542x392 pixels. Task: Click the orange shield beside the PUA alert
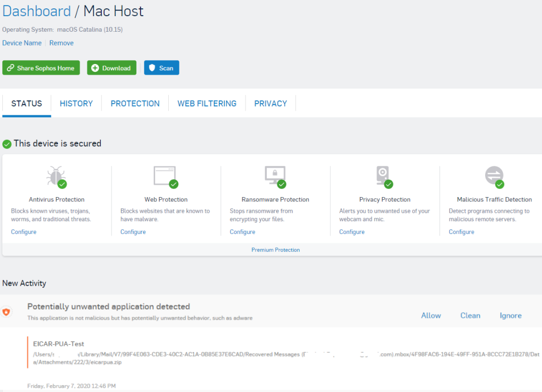point(8,312)
